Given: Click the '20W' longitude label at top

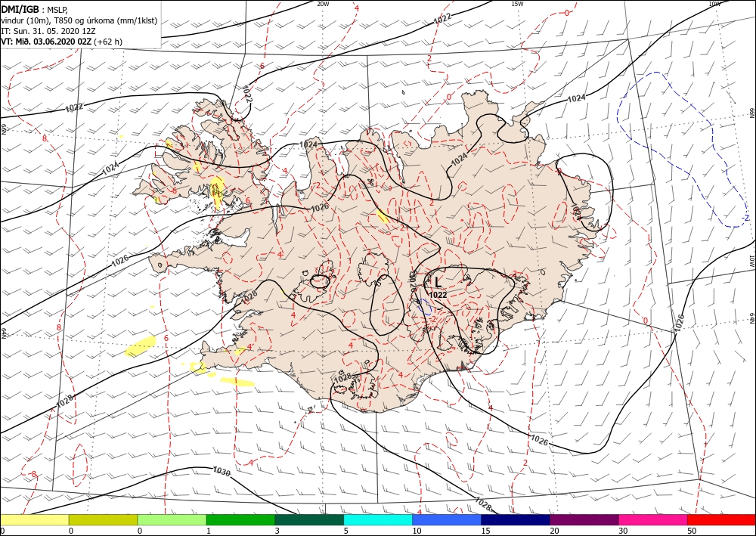Looking at the screenshot, I should click(323, 4).
